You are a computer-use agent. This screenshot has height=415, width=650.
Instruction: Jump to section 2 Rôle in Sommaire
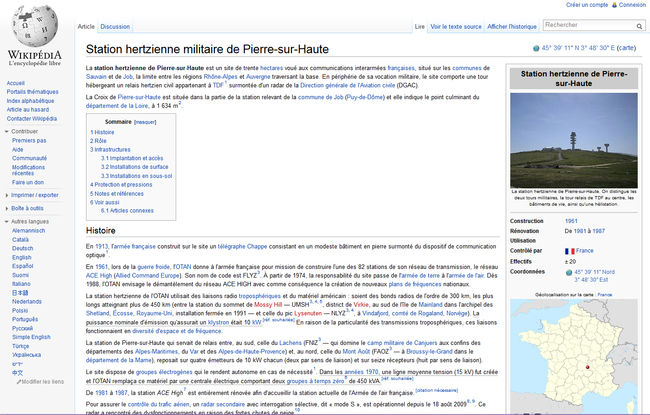pos(98,141)
